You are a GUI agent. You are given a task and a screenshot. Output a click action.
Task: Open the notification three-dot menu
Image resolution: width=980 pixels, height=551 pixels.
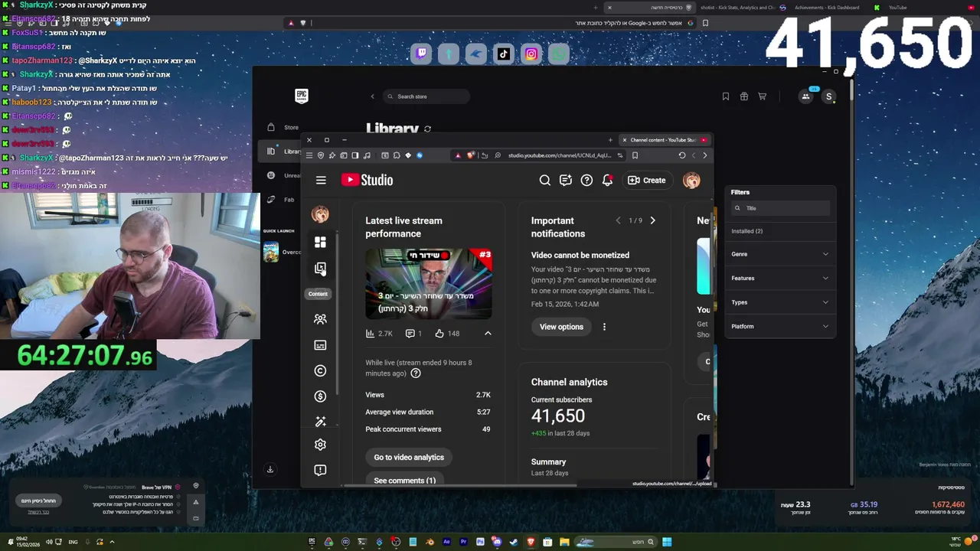[x=604, y=327]
